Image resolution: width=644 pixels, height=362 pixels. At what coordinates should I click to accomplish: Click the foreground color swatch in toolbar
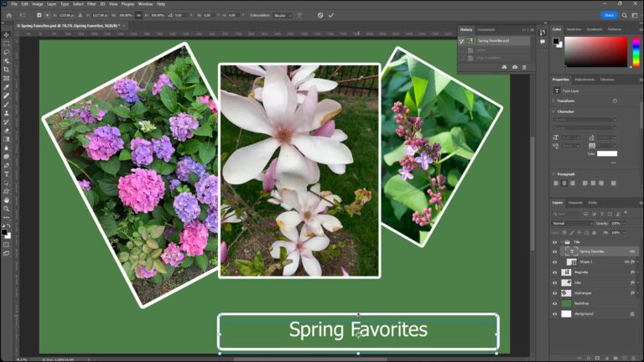pyautogui.click(x=4, y=233)
